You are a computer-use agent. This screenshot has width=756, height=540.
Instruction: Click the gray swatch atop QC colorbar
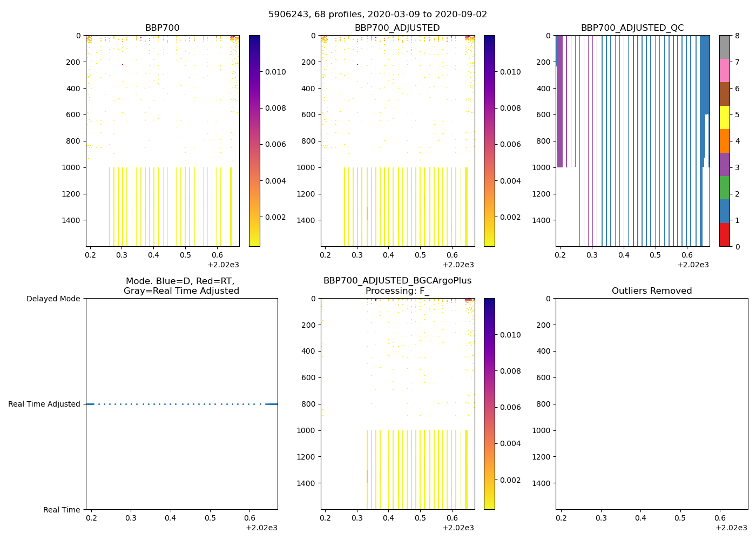click(x=724, y=48)
